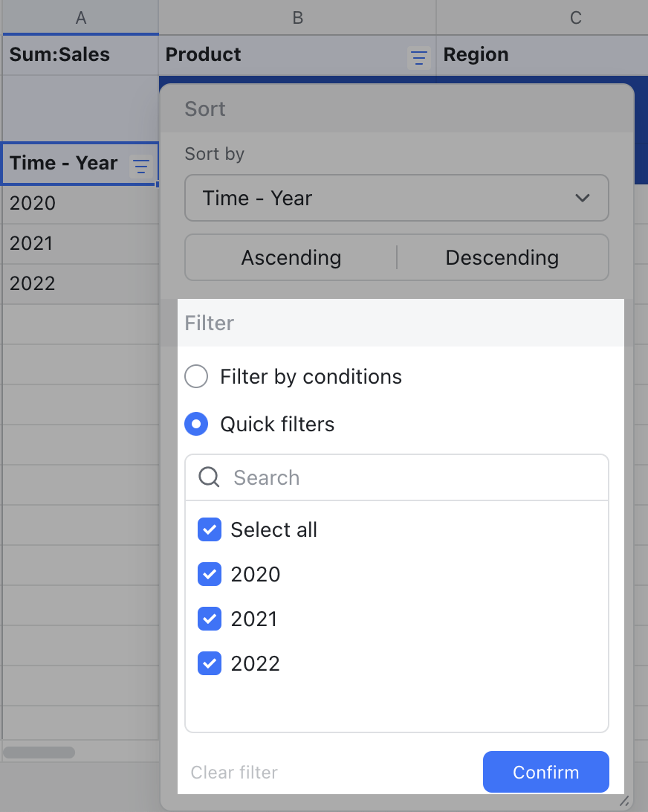Select the Filter by conditions radio button
The width and height of the screenshot is (648, 812).
point(196,376)
